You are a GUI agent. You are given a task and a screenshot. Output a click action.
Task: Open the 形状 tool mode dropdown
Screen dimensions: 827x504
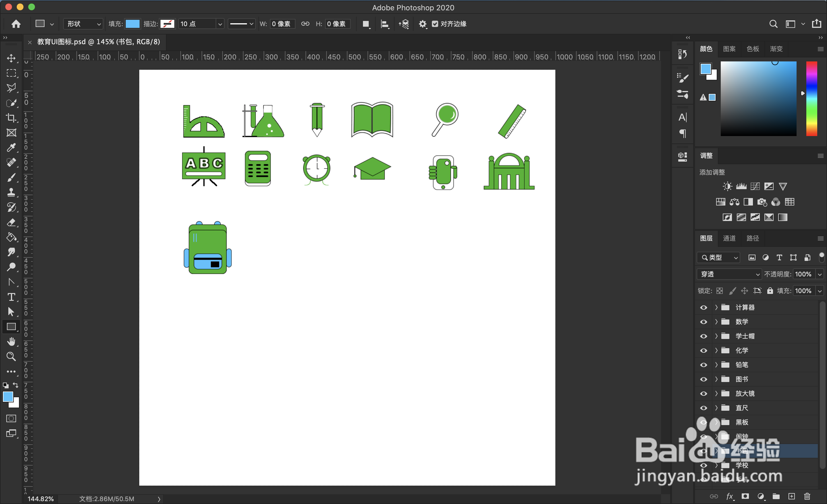(x=83, y=24)
